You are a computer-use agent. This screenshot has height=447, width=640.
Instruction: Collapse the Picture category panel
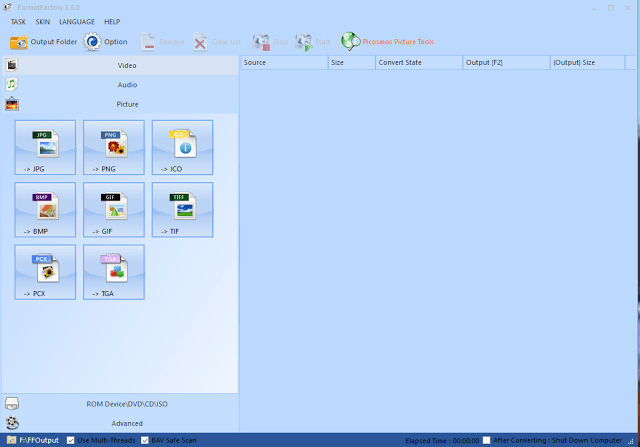[x=120, y=104]
